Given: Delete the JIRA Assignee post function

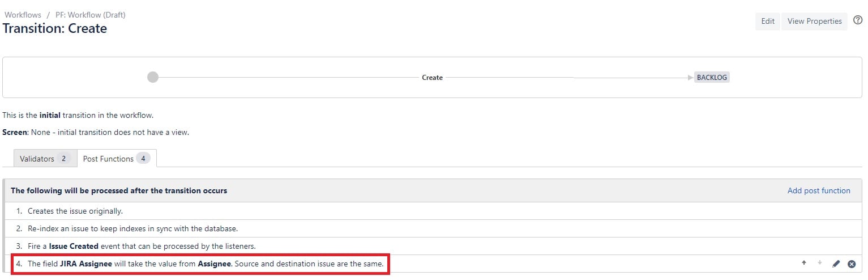Looking at the screenshot, I should (852, 264).
